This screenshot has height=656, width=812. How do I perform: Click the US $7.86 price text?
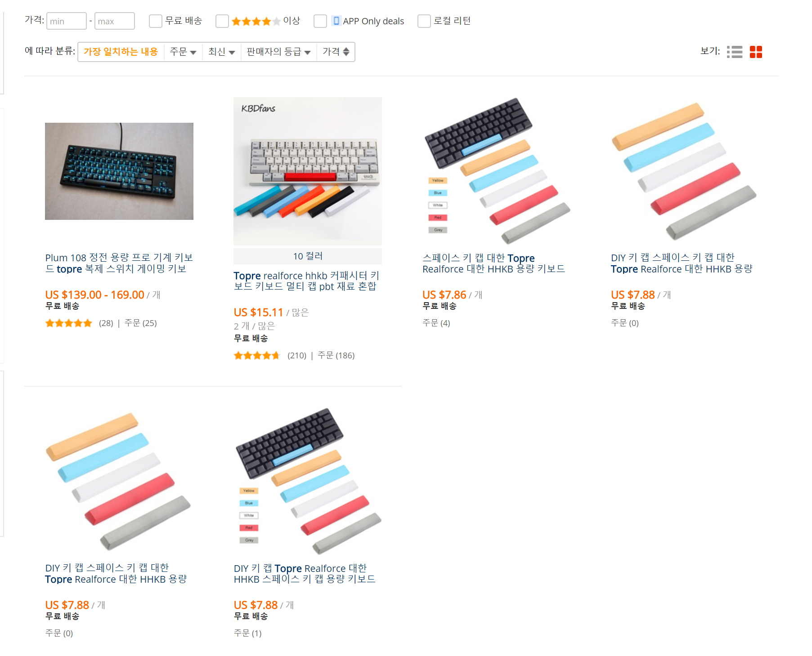[x=444, y=295]
